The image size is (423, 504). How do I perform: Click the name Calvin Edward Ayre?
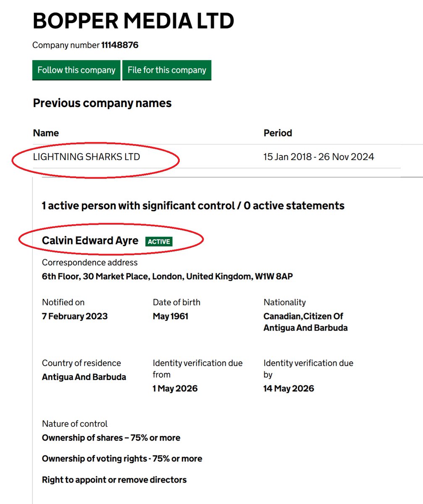point(90,241)
